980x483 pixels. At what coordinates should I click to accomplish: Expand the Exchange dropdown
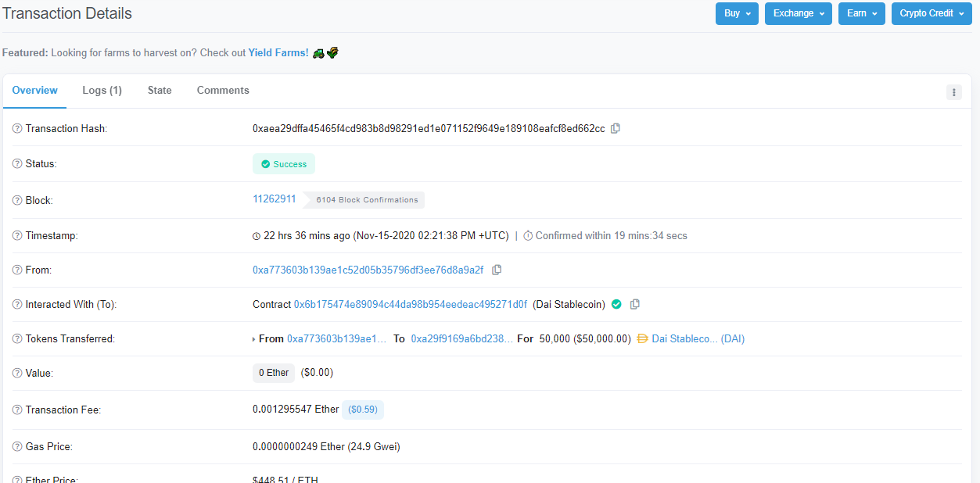pyautogui.click(x=798, y=13)
